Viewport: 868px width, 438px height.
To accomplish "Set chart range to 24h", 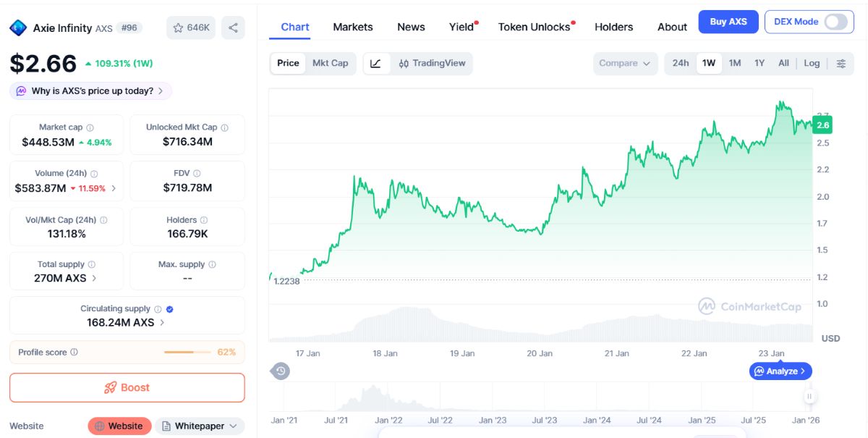I will [681, 63].
